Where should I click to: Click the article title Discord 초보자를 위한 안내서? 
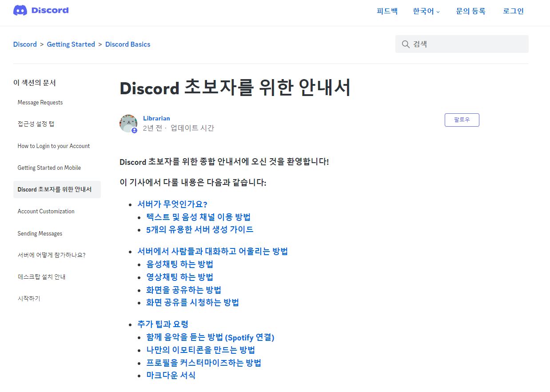pyautogui.click(x=235, y=88)
